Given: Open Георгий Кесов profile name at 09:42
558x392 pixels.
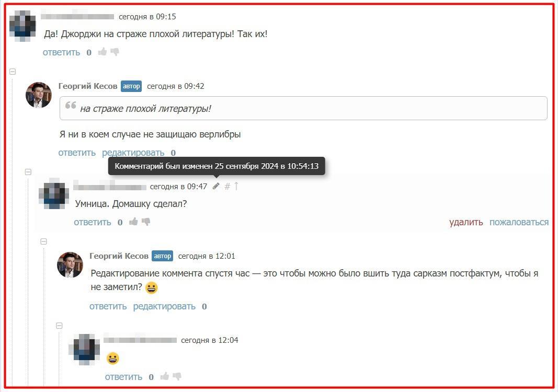Looking at the screenshot, I should pyautogui.click(x=87, y=86).
